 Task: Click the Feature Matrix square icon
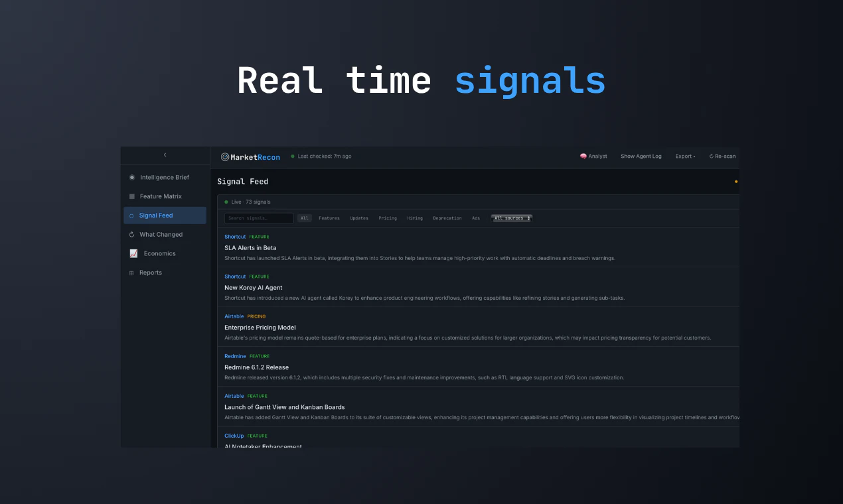click(132, 196)
